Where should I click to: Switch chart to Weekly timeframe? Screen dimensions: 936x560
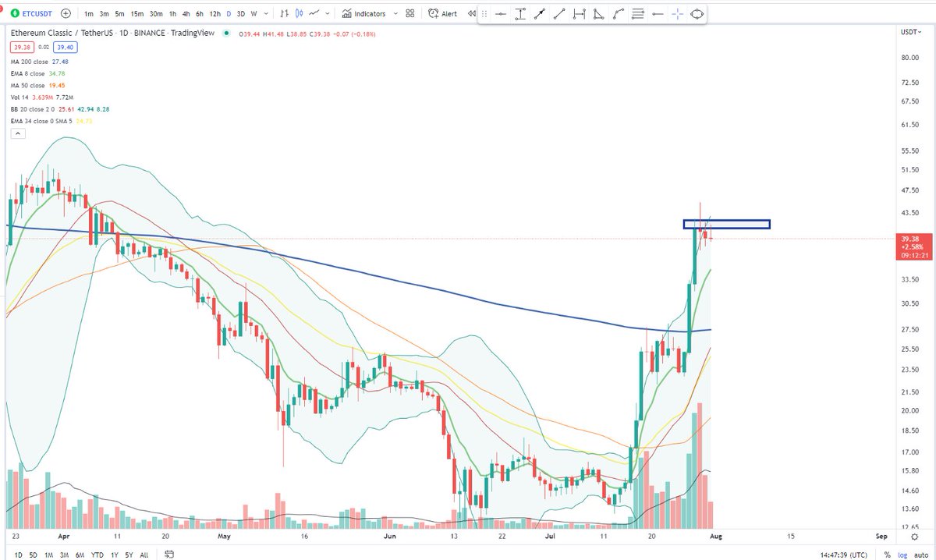pyautogui.click(x=253, y=13)
